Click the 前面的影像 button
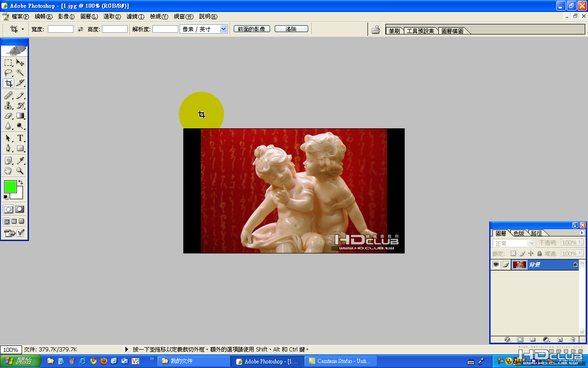This screenshot has height=368, width=588. pos(252,29)
